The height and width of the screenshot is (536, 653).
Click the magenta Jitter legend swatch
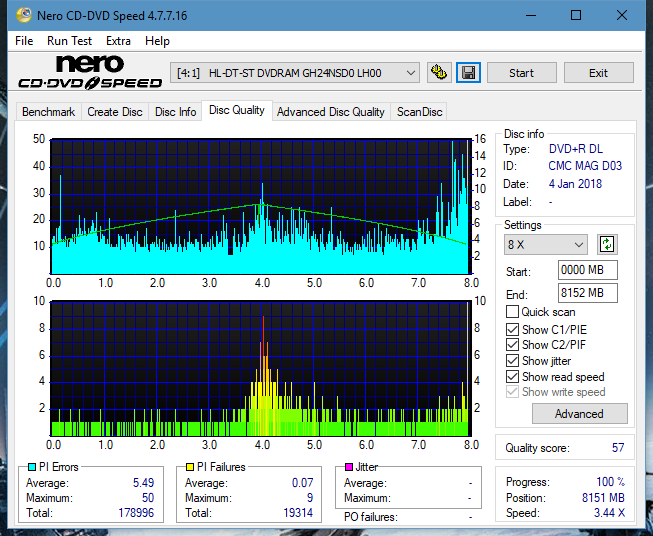pyautogui.click(x=349, y=467)
